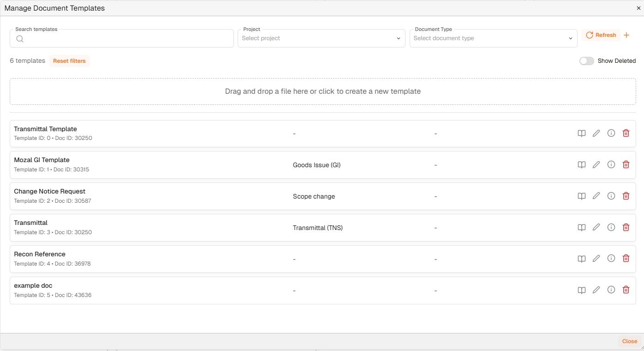Close the dialog with X icon

tap(638, 8)
